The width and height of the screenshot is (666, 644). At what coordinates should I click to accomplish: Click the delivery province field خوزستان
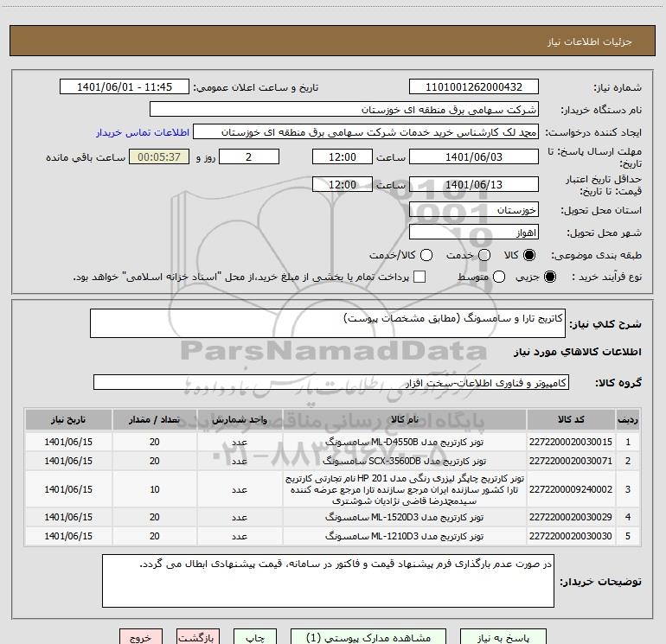pos(474,210)
